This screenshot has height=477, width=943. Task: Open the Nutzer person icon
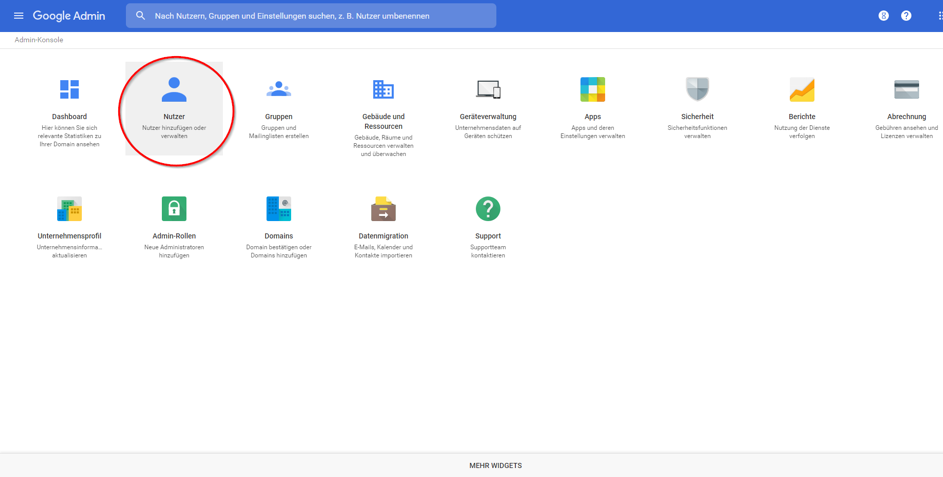[174, 89]
